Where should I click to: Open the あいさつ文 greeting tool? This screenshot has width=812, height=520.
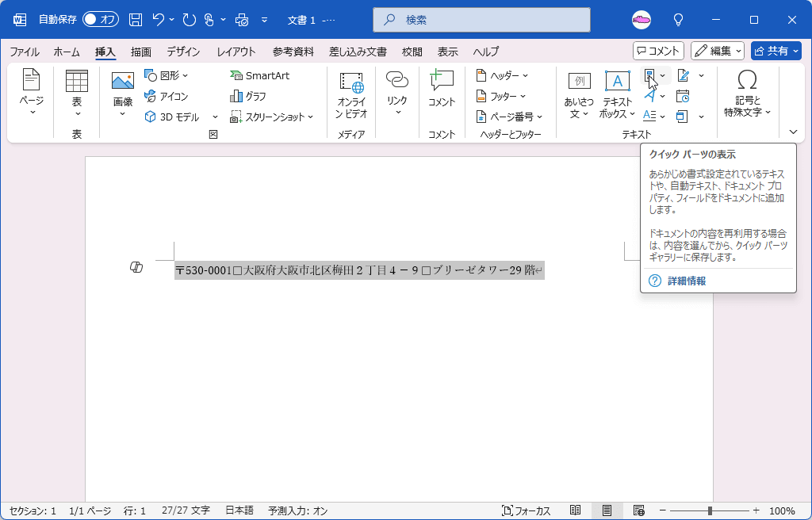[578, 95]
